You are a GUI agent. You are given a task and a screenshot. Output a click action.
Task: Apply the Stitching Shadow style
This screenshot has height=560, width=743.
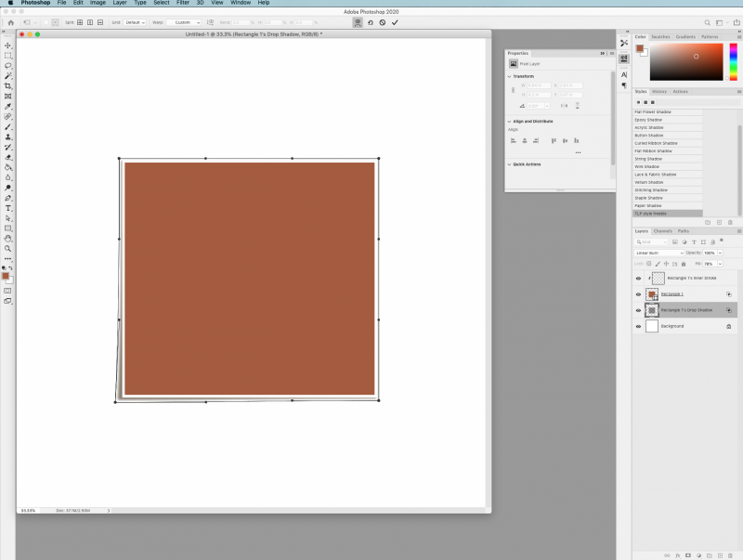[x=668, y=190]
